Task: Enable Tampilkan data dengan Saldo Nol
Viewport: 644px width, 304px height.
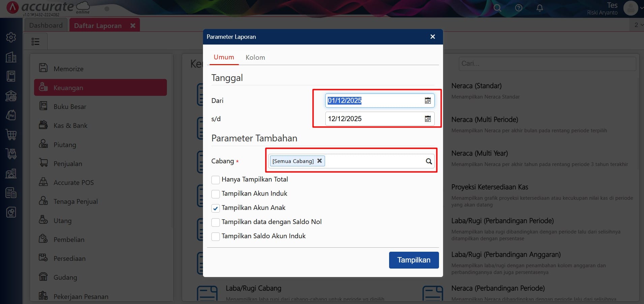Action: tap(215, 222)
